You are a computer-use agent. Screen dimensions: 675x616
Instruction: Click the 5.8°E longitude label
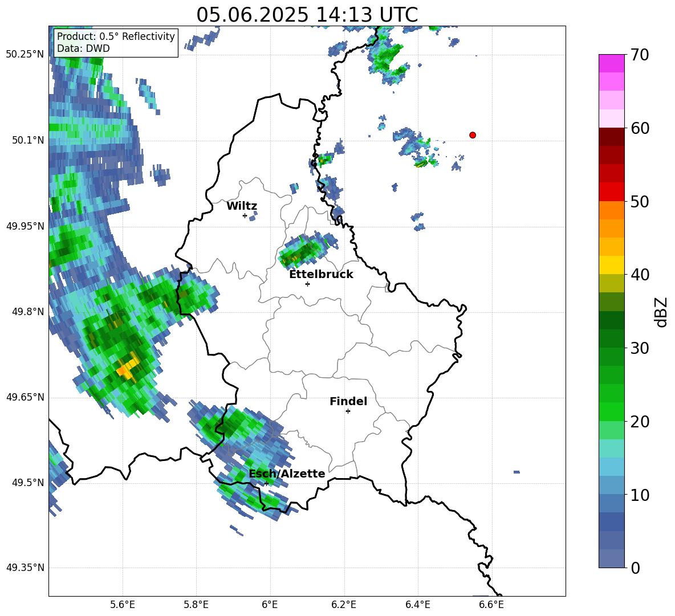[x=196, y=605]
